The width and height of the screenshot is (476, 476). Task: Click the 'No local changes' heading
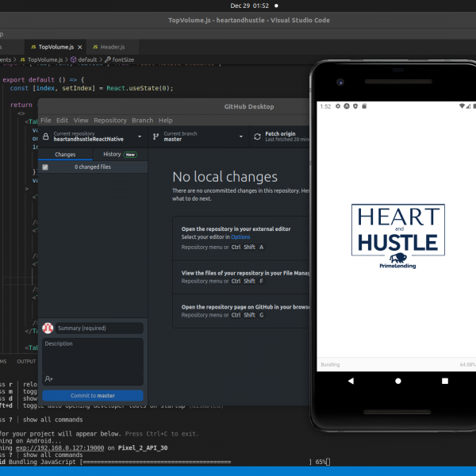click(x=225, y=177)
